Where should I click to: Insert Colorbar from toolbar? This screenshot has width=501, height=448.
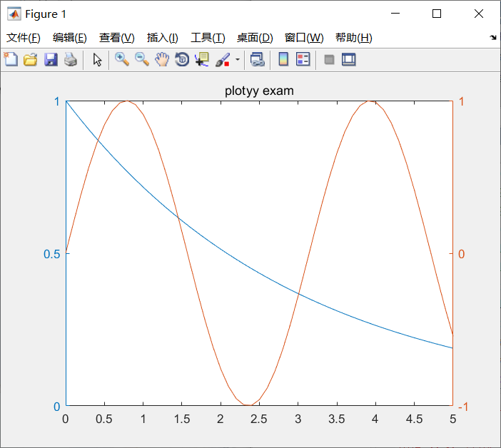283,59
